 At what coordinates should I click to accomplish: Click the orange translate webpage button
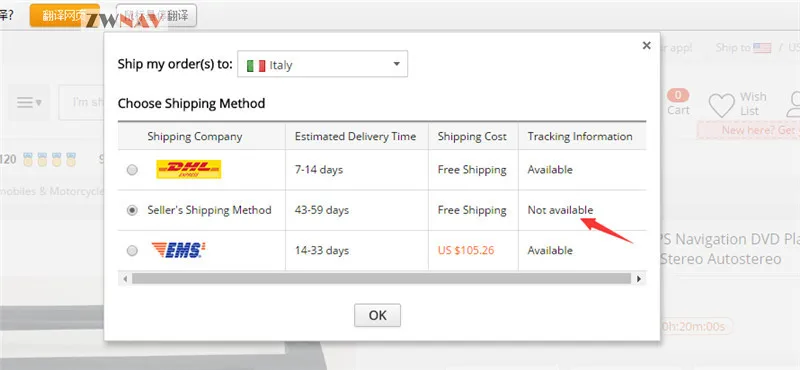tap(64, 15)
